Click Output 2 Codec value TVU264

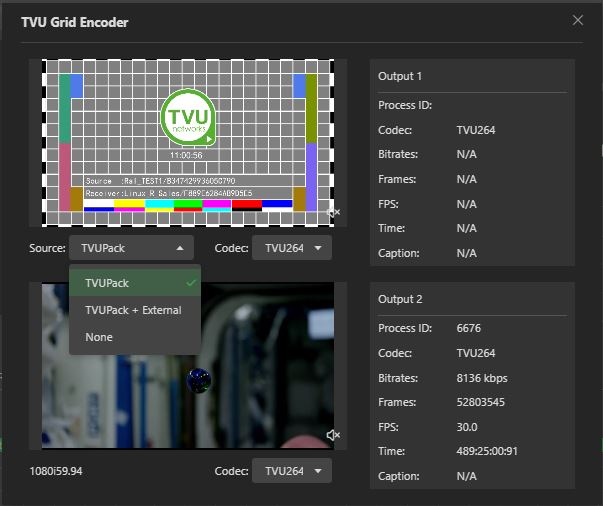476,353
